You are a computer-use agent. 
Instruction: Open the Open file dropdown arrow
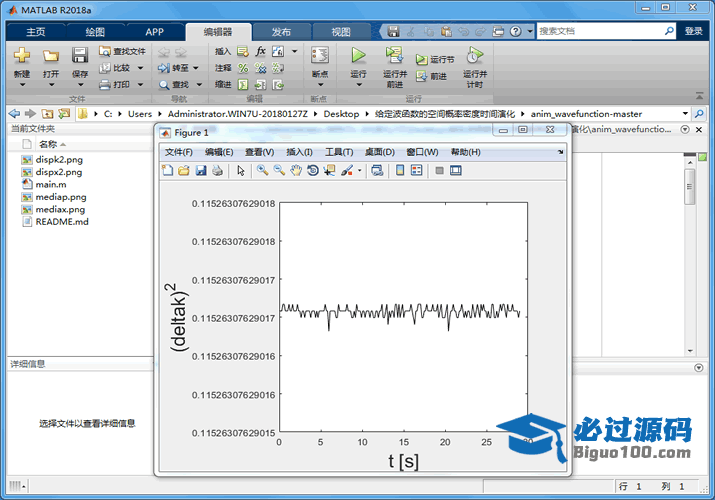51,85
